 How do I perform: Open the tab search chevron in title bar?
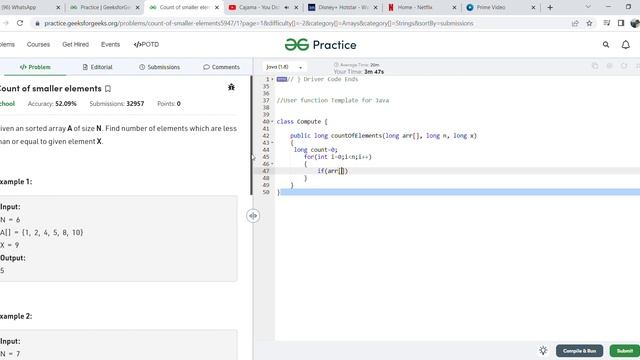tap(588, 7)
